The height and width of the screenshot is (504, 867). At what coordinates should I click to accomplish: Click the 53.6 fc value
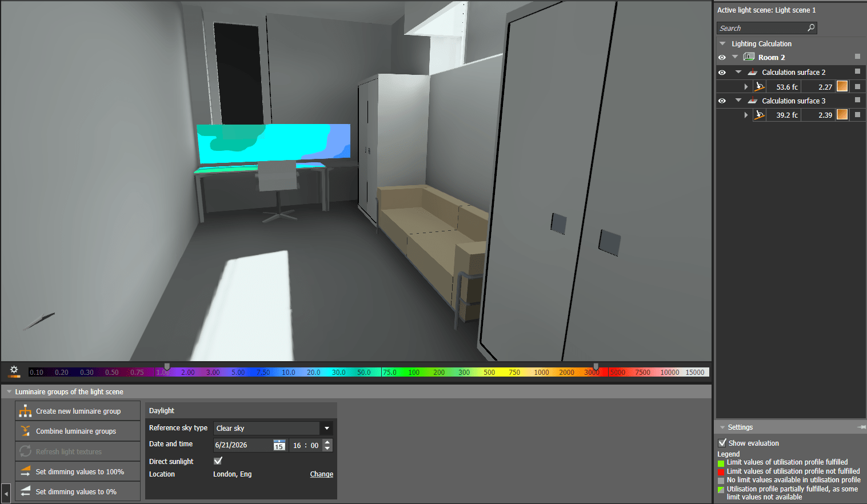click(x=787, y=87)
